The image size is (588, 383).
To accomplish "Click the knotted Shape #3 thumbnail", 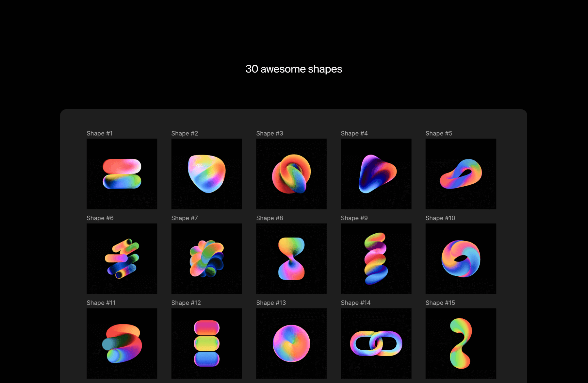I will [291, 174].
